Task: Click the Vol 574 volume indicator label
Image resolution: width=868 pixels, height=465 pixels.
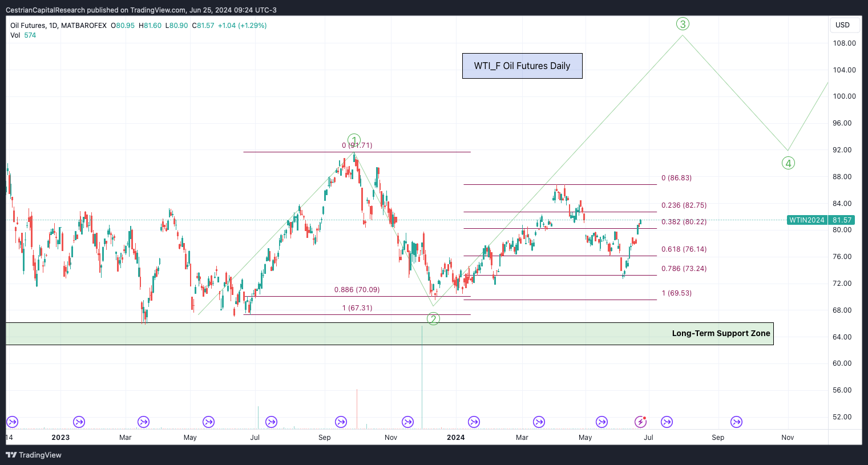Action: click(x=23, y=35)
